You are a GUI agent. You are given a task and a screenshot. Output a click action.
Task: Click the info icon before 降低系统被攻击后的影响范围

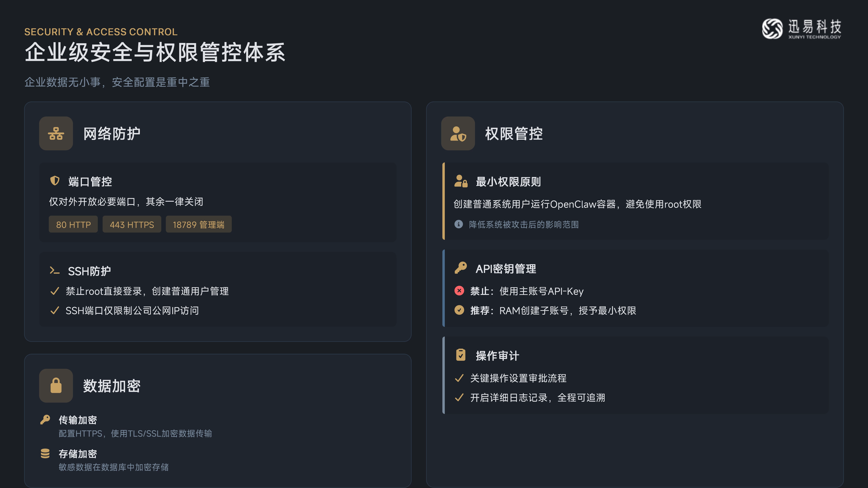[x=459, y=224]
